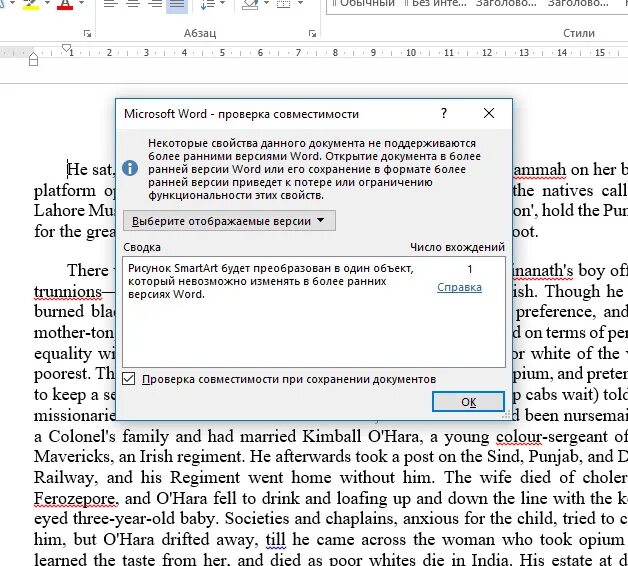
Task: Open font group dialog launcher
Action: point(87,34)
